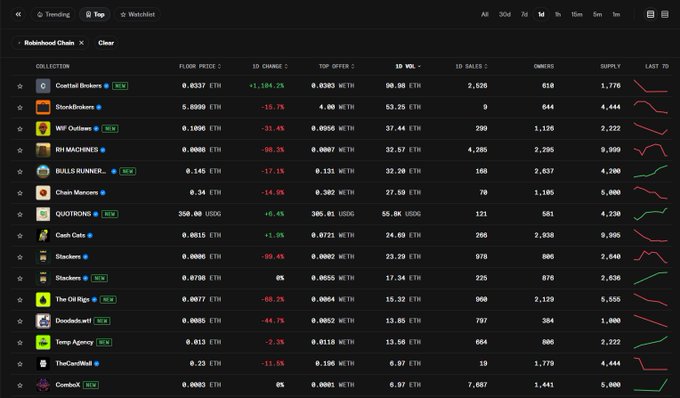680x398 pixels.
Task: Select the 1h time range
Action: pos(558,14)
